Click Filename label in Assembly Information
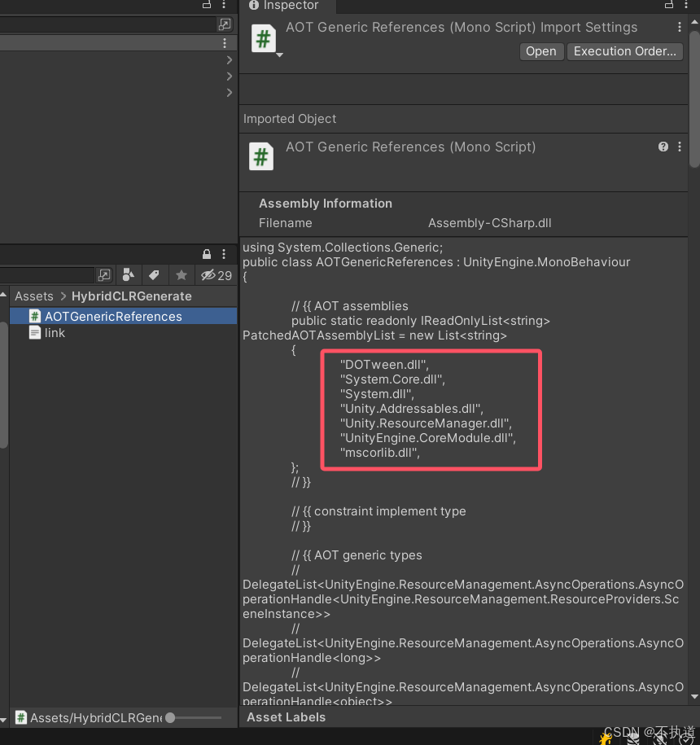Viewport: 700px width, 745px height. click(286, 223)
